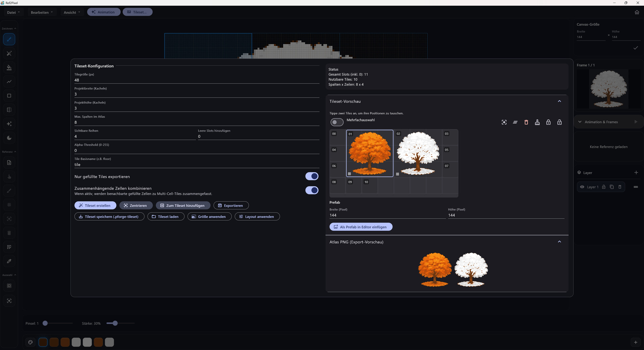Switch to the Animation view
This screenshot has height=350, width=644.
click(x=104, y=12)
